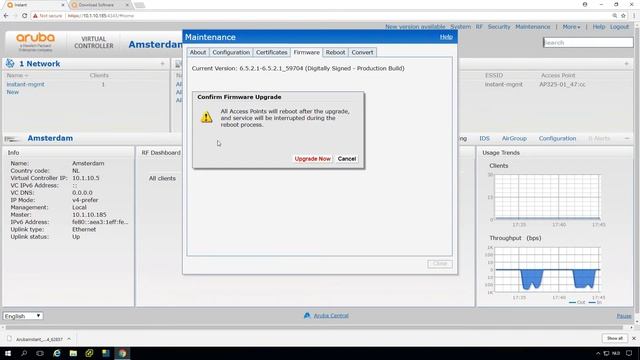Click the Chrome taskbar icon
Image resolution: width=640 pixels, height=360 pixels.
tap(122, 353)
